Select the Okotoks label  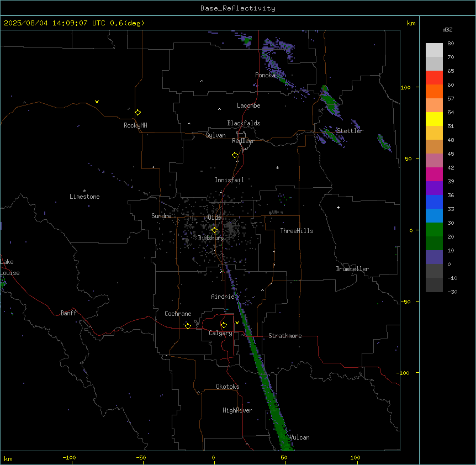click(x=228, y=387)
